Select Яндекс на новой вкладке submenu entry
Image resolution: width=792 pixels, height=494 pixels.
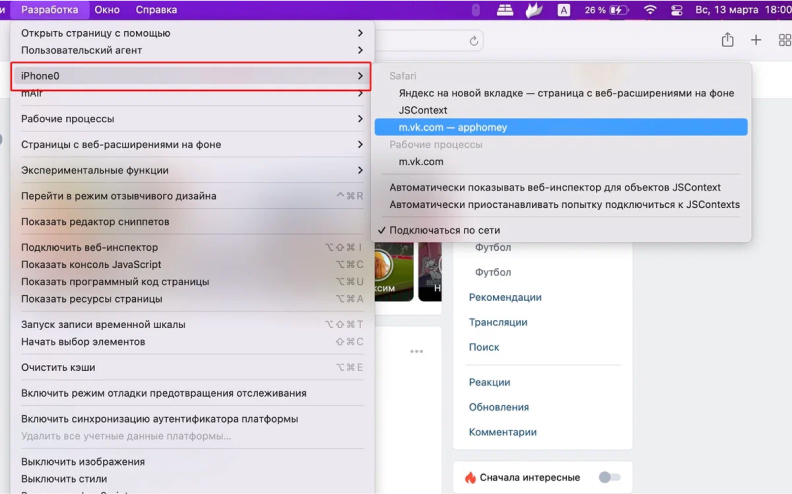point(561,93)
